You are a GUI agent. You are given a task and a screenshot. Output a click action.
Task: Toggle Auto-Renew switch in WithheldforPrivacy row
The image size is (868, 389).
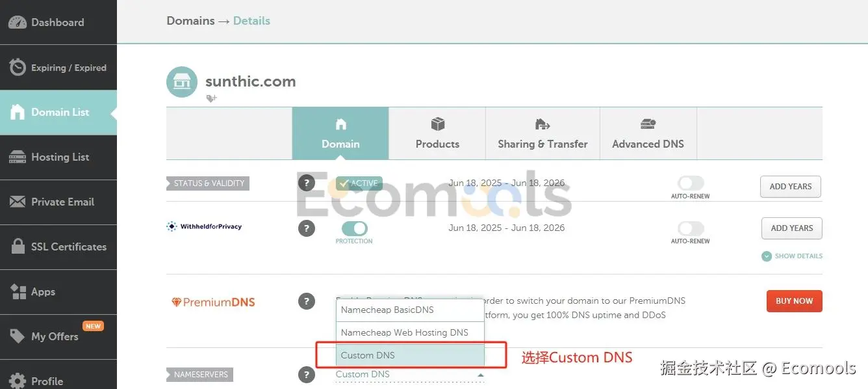[691, 228]
